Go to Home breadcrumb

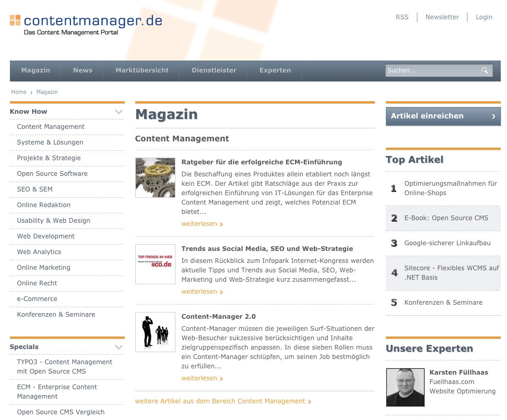19,92
